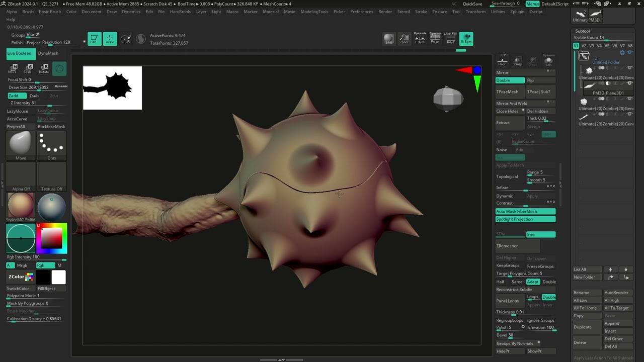This screenshot has height=362, width=644.
Task: Hide the PM3D_Plane3D1 subtool eye
Action: click(x=629, y=83)
